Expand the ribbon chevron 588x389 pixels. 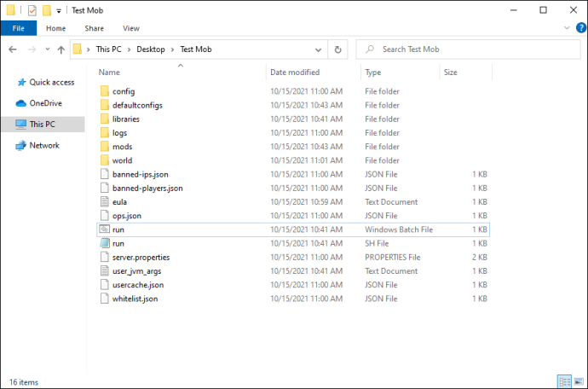pyautogui.click(x=567, y=28)
